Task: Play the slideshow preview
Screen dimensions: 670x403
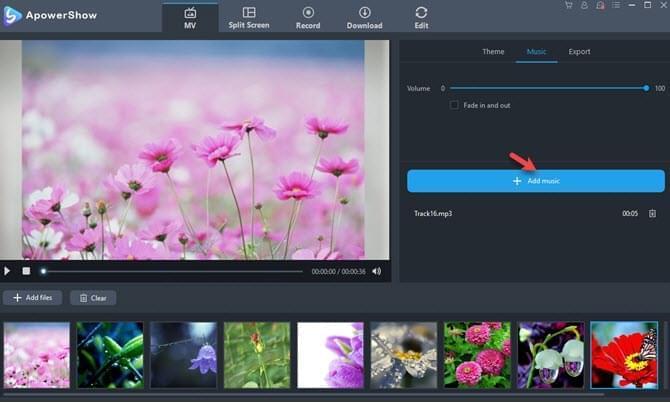Action: [x=8, y=271]
